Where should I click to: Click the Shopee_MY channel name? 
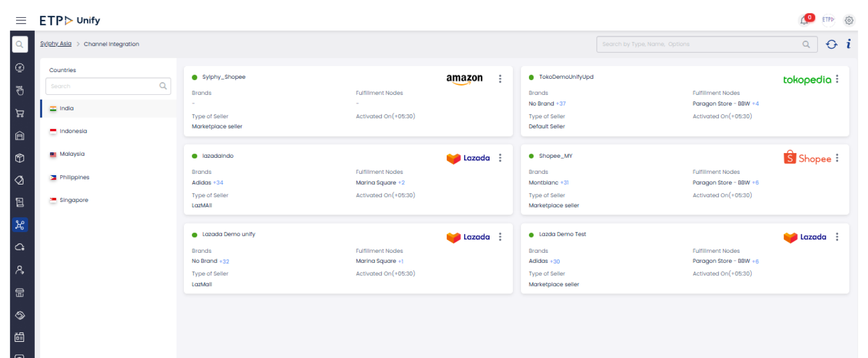[556, 156]
